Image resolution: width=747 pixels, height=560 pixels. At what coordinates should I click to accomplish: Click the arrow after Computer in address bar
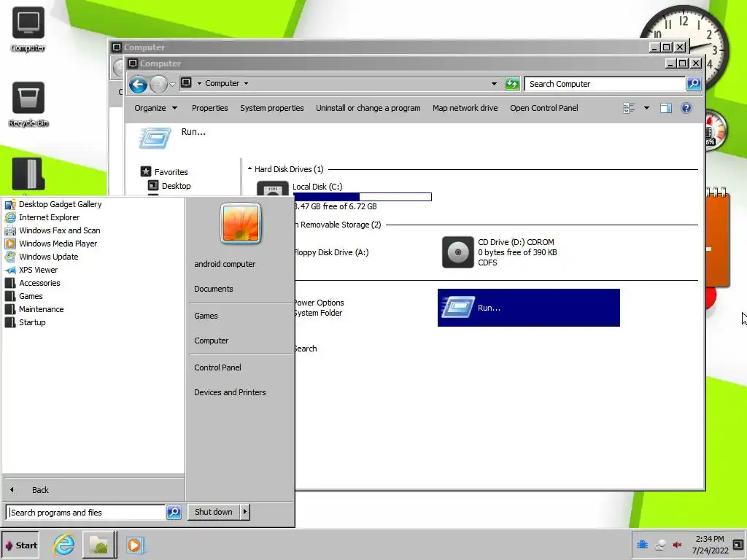[x=247, y=83]
